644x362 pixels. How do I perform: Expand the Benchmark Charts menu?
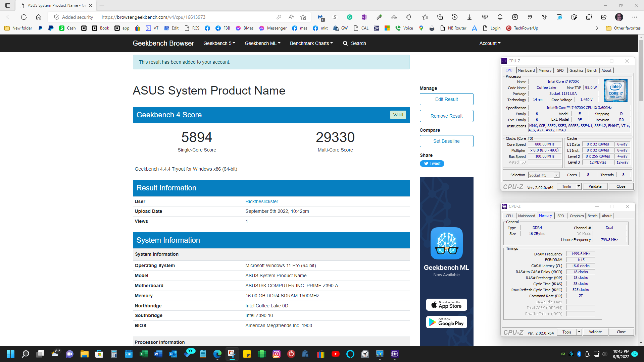pos(311,43)
